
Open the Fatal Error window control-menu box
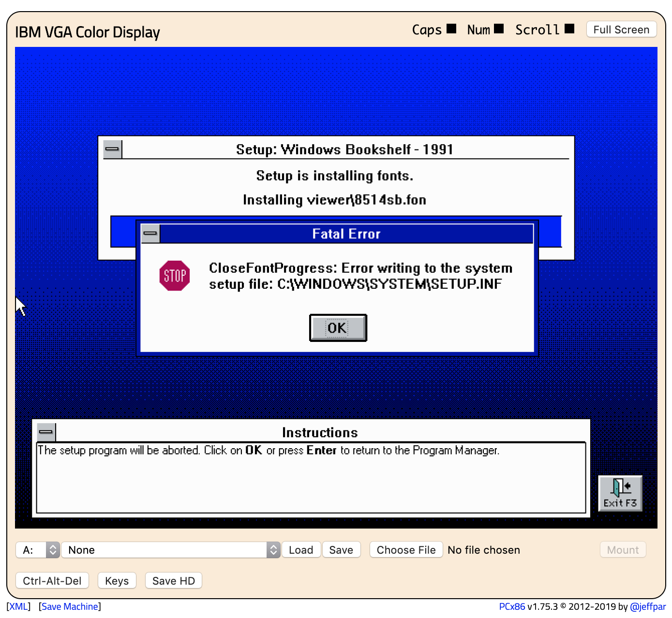click(150, 233)
